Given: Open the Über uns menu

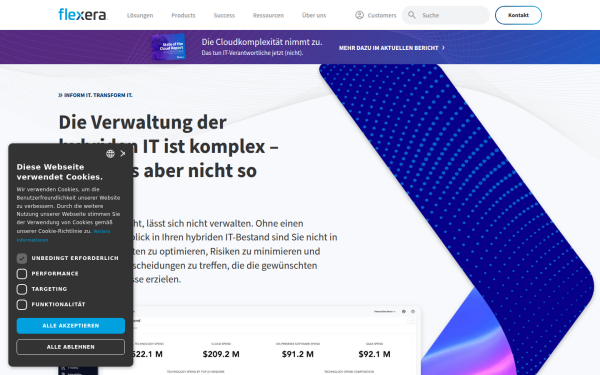Looking at the screenshot, I should pyautogui.click(x=314, y=15).
